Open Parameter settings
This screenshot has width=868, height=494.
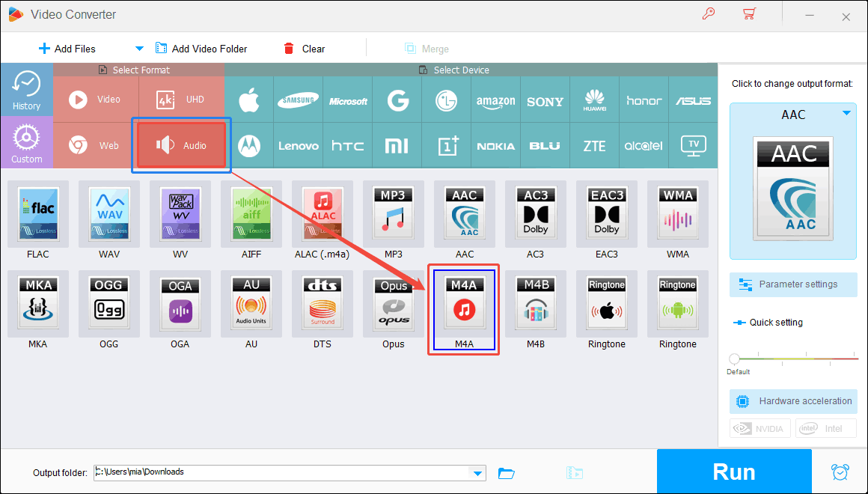click(x=793, y=284)
